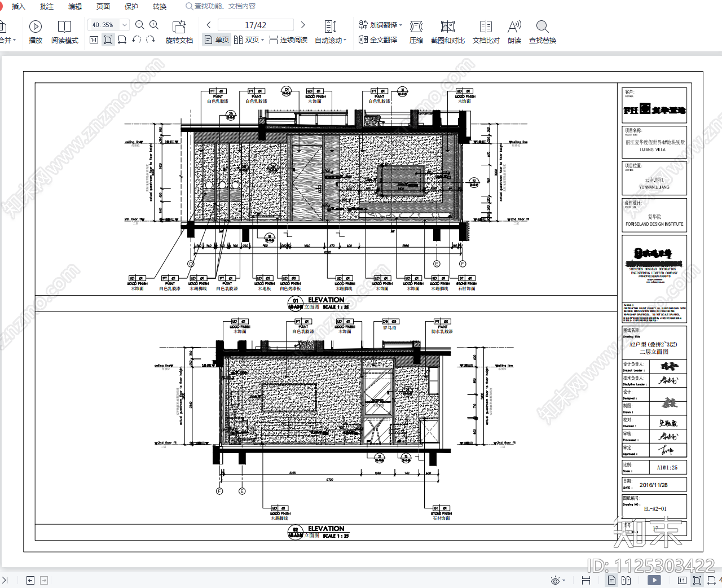Screen dimensions: 722x588
Task: Open the 40.35% zoom level dropdown
Action: pyautogui.click(x=125, y=25)
